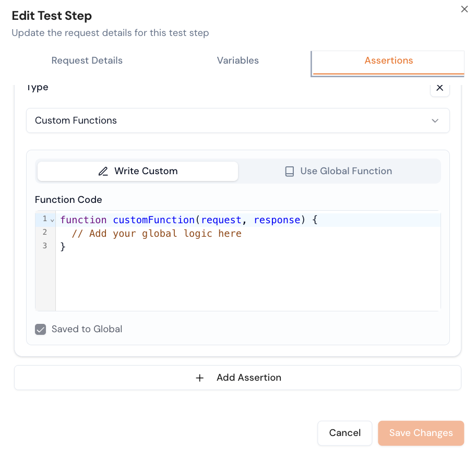The height and width of the screenshot is (460, 476).
Task: Click Save Changes
Action: (421, 433)
